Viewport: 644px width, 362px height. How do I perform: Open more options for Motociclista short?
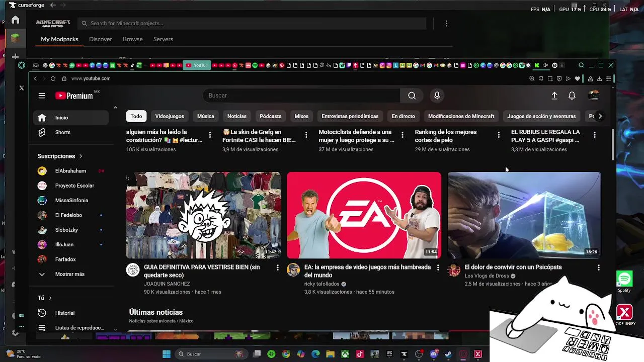[x=402, y=135]
